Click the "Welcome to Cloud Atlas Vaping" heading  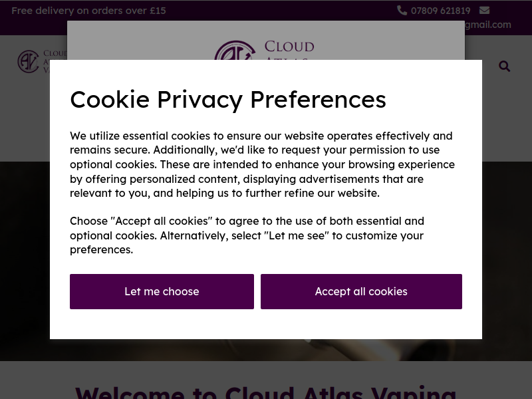(265, 392)
